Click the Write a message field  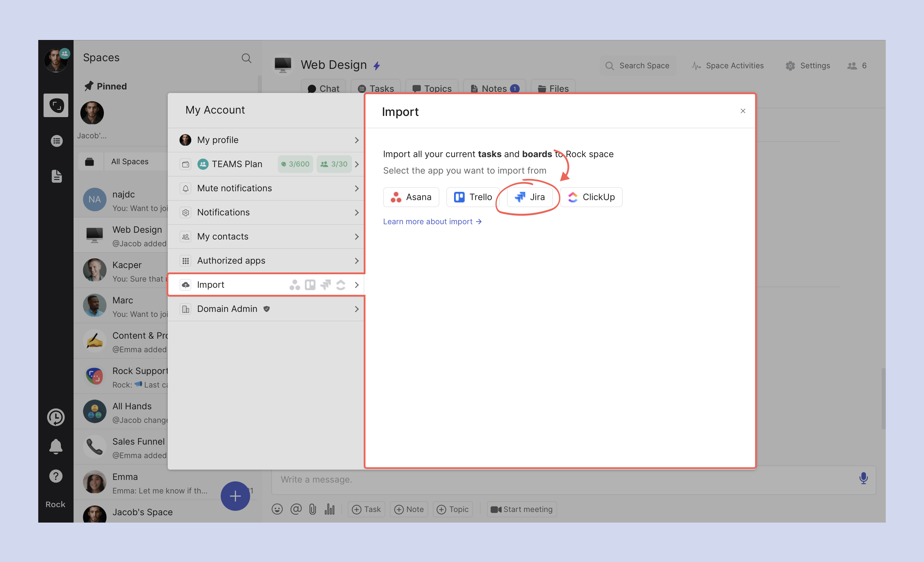point(563,480)
